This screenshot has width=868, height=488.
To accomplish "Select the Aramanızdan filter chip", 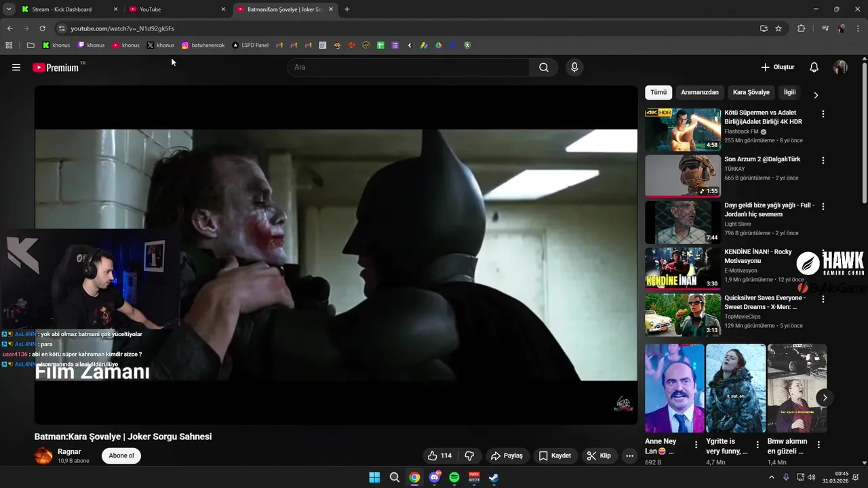I will (x=700, y=92).
